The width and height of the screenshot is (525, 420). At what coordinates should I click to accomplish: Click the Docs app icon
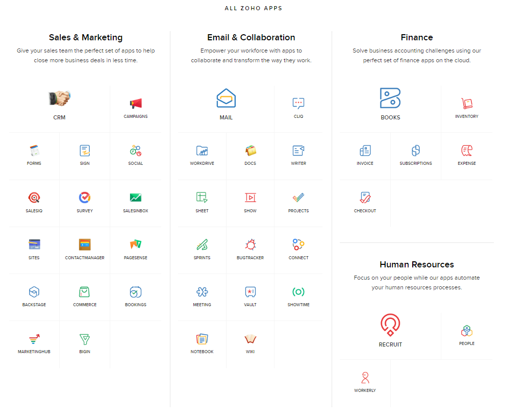(251, 151)
